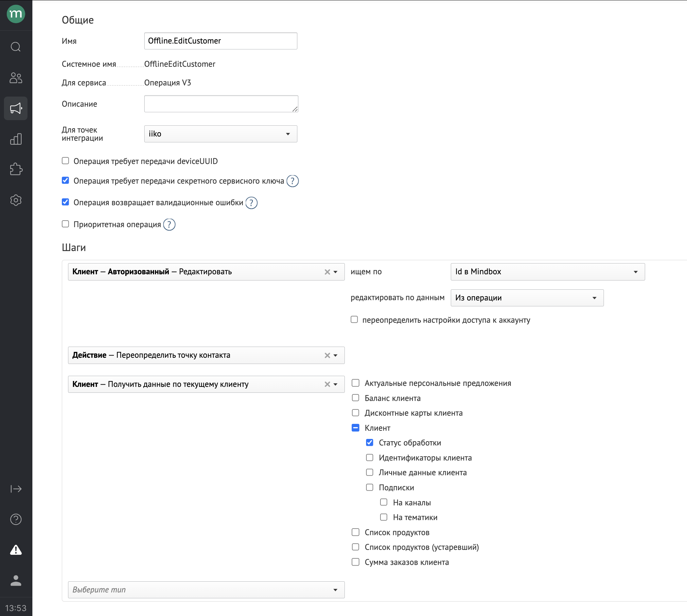Uncheck 'Статус обработки' checkbox
Viewport: 687px width, 616px height.
370,443
